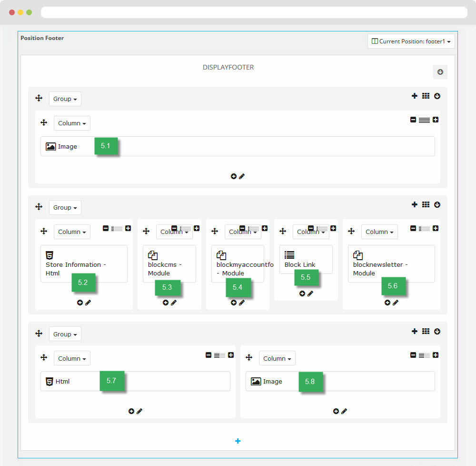Collapse DISPLAYFOOTER with the down-arrow button
476x466 pixels.
(440, 72)
